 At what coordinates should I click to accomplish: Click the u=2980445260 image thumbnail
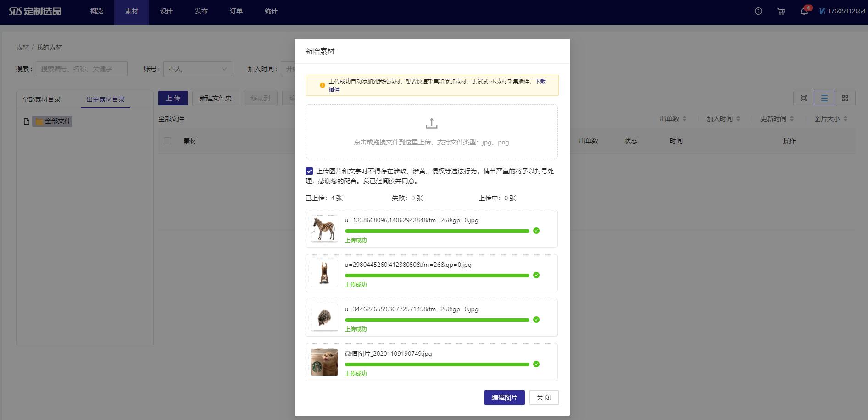click(324, 273)
